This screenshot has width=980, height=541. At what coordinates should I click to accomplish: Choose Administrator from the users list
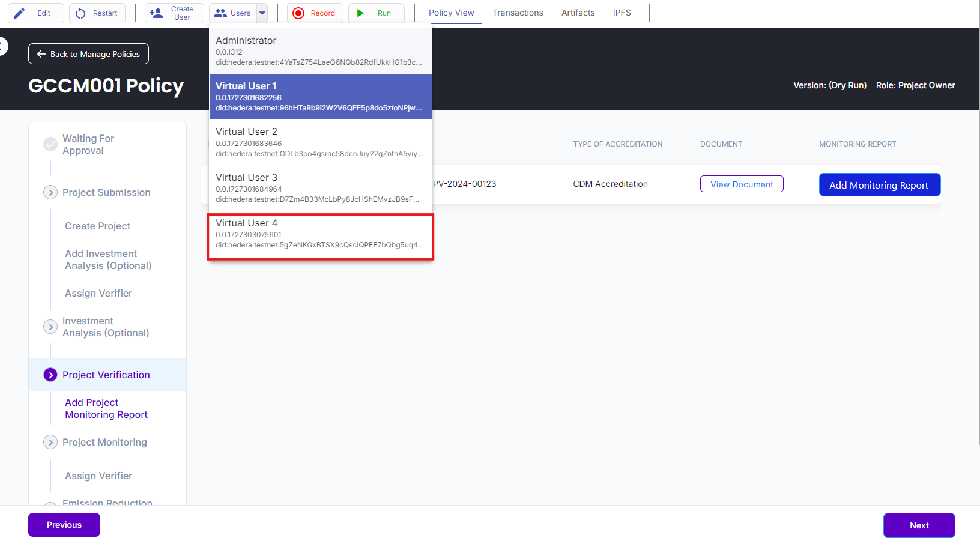[x=320, y=50]
